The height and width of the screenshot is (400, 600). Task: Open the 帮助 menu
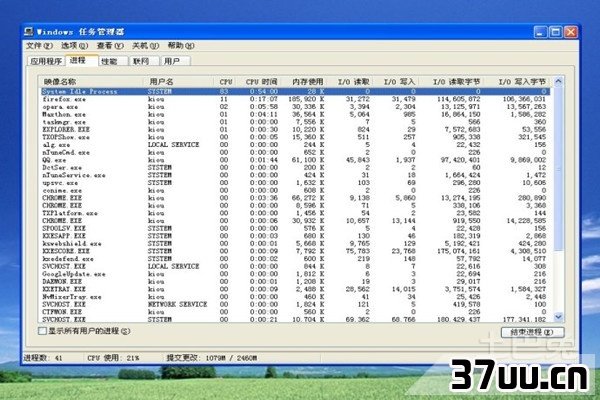[x=181, y=46]
